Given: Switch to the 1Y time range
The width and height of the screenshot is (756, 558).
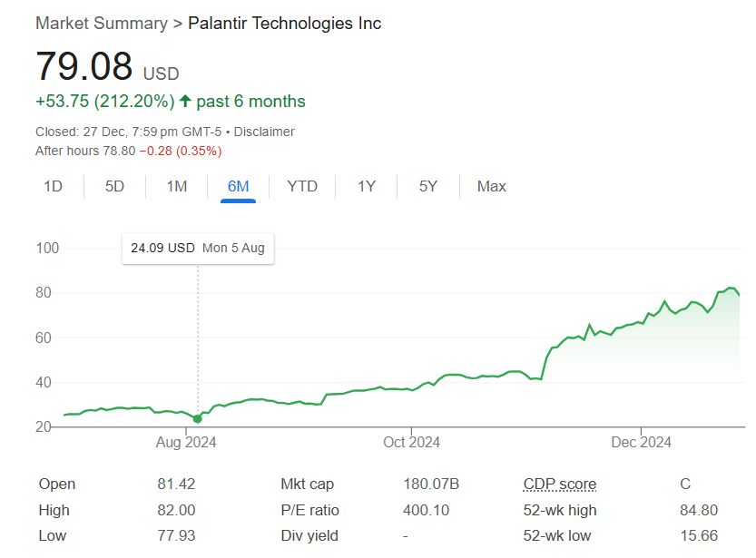Looking at the screenshot, I should click(366, 187).
